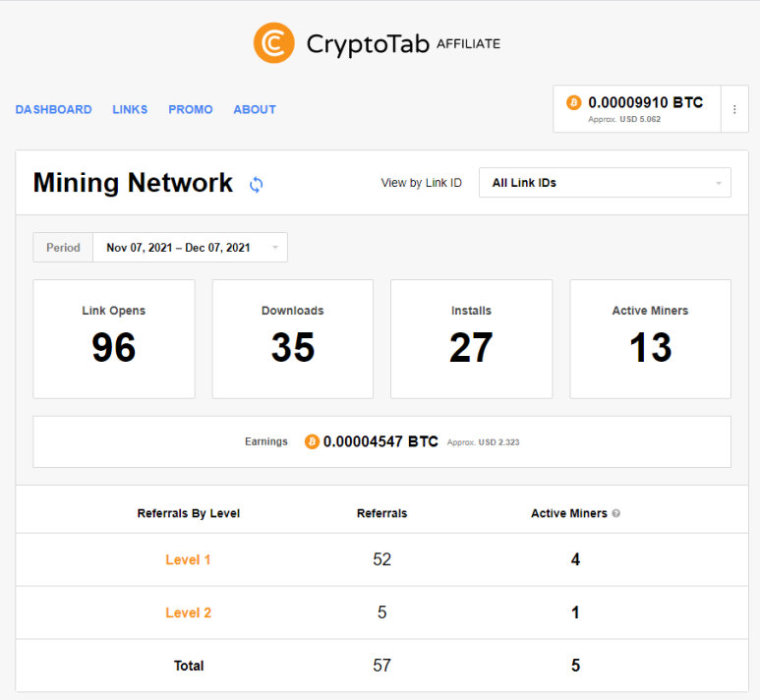Viewport: 760px width, 700px height.
Task: Click the Earnings label
Action: pyautogui.click(x=266, y=441)
